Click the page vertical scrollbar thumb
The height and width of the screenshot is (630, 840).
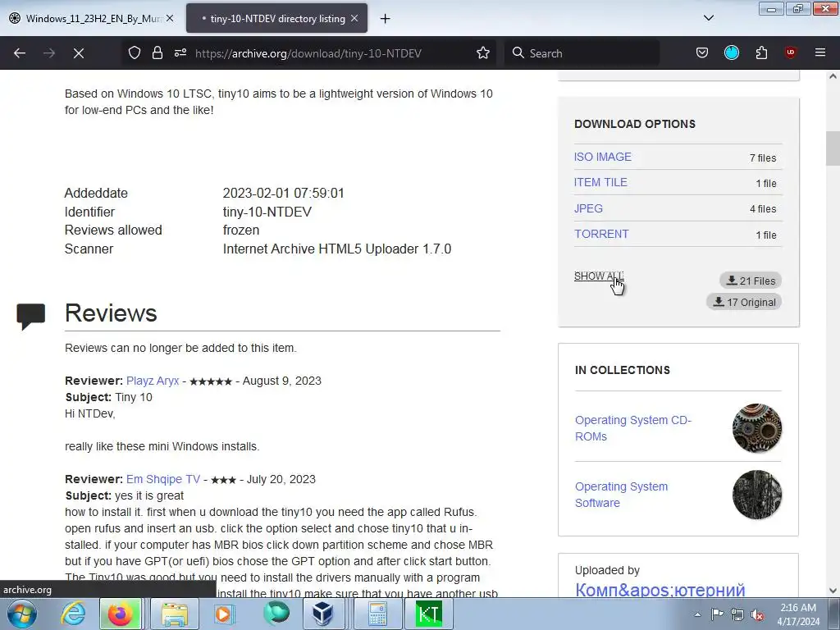pos(833,148)
